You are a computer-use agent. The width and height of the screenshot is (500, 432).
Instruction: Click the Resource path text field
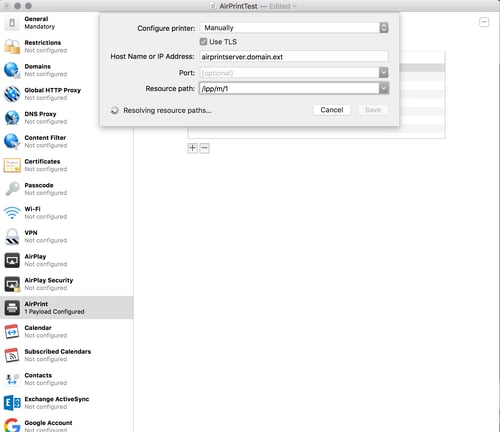click(289, 88)
